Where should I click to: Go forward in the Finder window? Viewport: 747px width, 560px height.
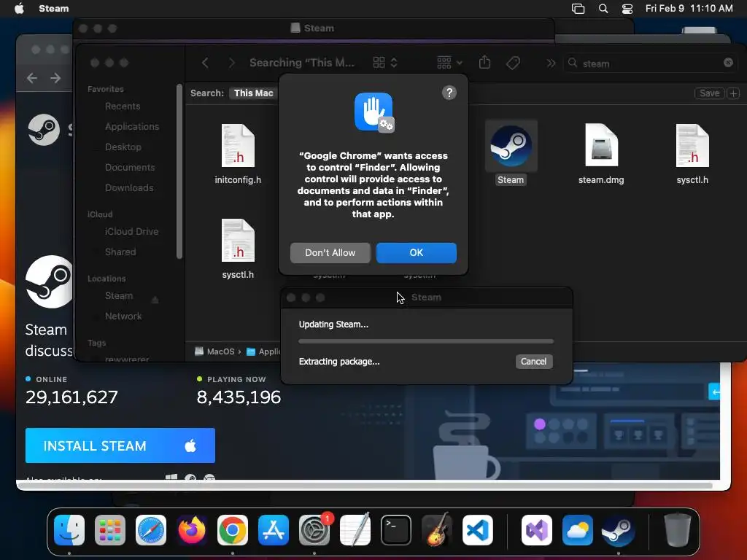pos(231,63)
